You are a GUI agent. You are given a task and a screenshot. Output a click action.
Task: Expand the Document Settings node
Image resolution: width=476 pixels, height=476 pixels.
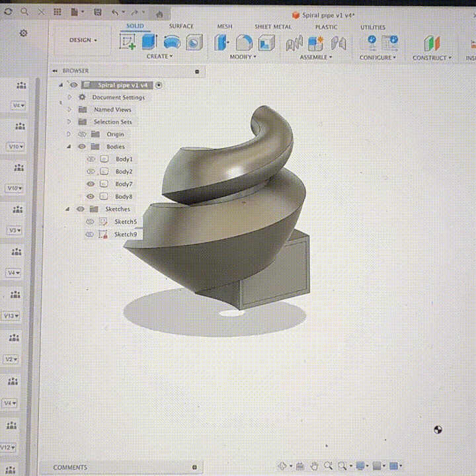(x=69, y=97)
